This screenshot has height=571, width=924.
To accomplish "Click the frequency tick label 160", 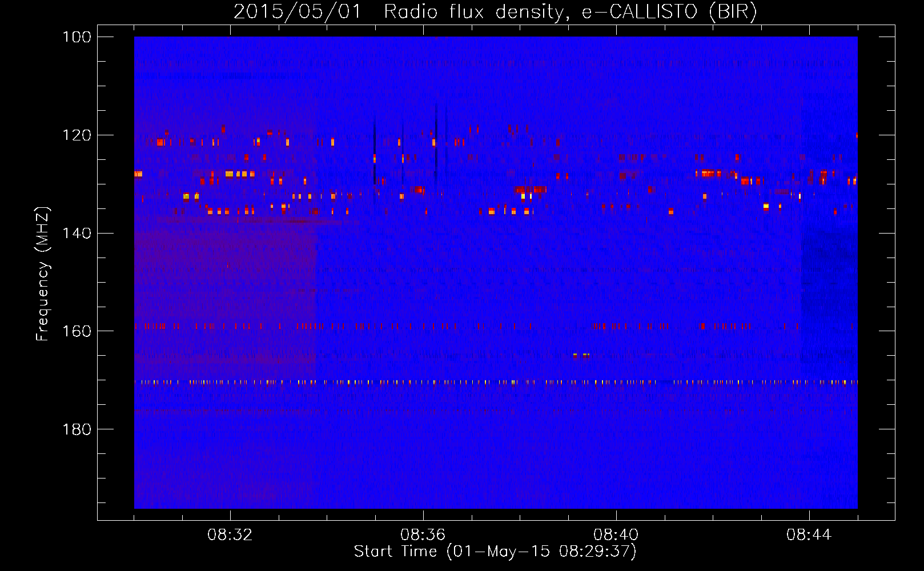I will (x=77, y=331).
